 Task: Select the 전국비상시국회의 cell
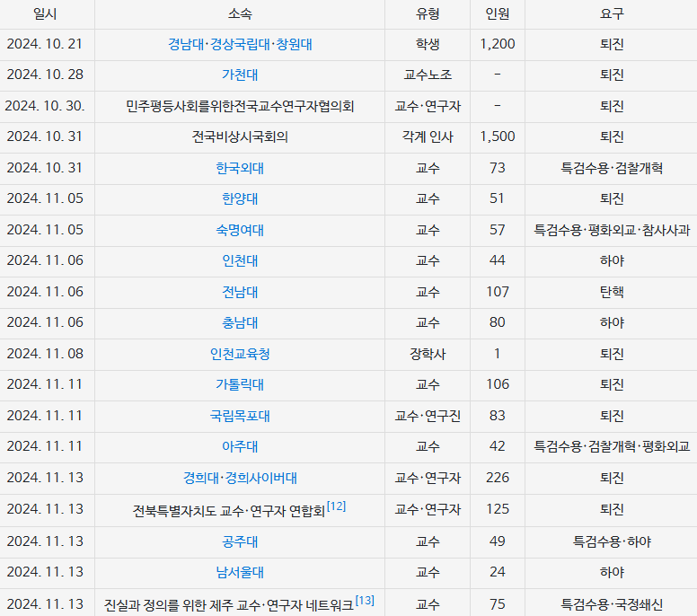click(240, 136)
